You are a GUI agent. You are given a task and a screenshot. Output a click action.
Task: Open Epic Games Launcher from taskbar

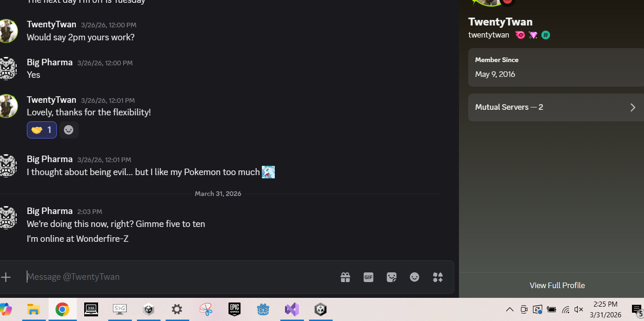tap(235, 309)
